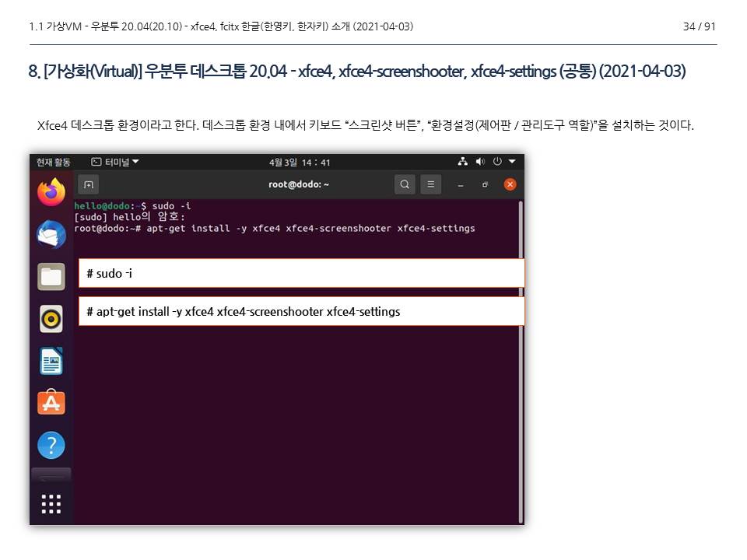Viewport: 747px width, 560px height.
Task: Maximize the terminal window
Action: point(485,185)
